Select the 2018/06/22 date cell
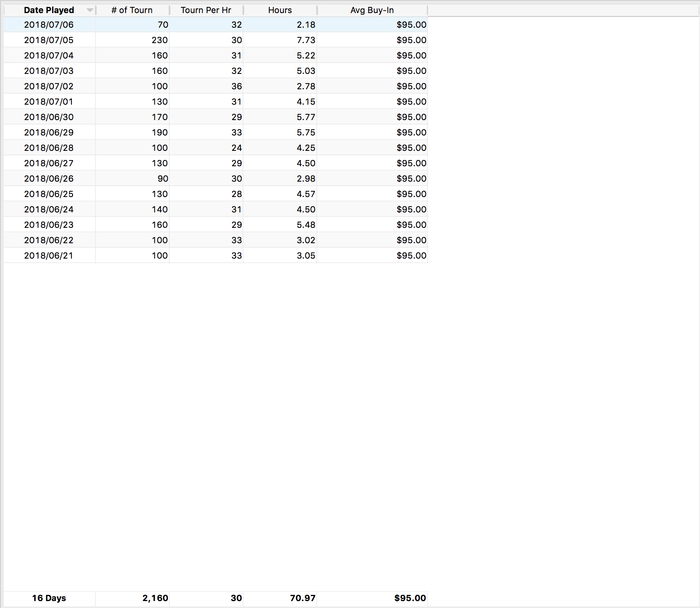 [x=50, y=240]
